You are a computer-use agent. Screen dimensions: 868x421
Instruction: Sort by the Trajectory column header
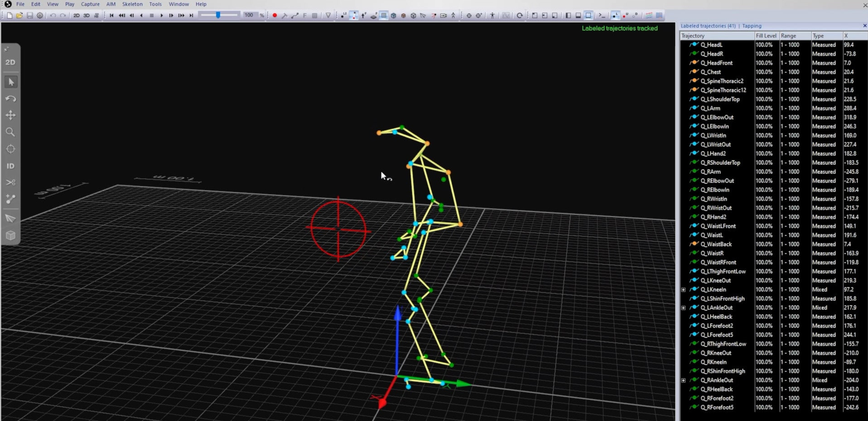(717, 36)
